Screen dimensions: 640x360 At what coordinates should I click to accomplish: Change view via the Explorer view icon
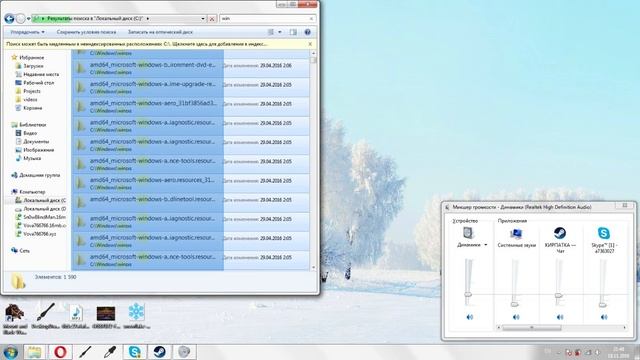(271, 32)
